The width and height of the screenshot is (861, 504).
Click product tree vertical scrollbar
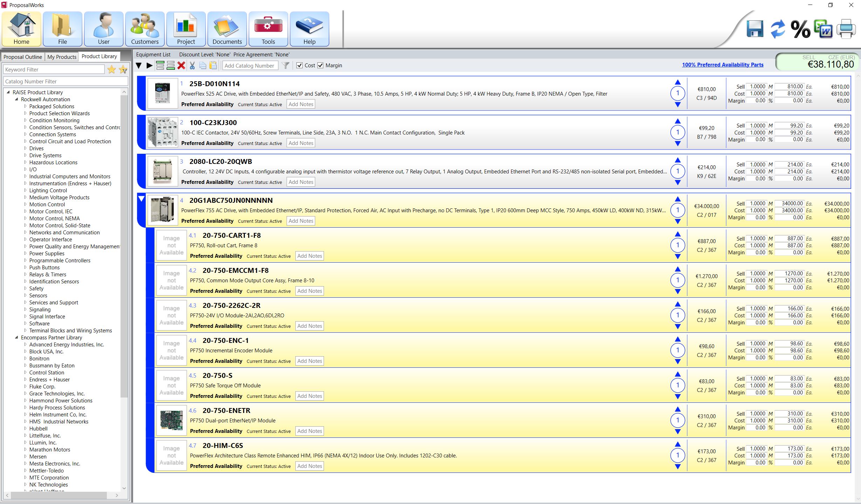click(x=124, y=246)
